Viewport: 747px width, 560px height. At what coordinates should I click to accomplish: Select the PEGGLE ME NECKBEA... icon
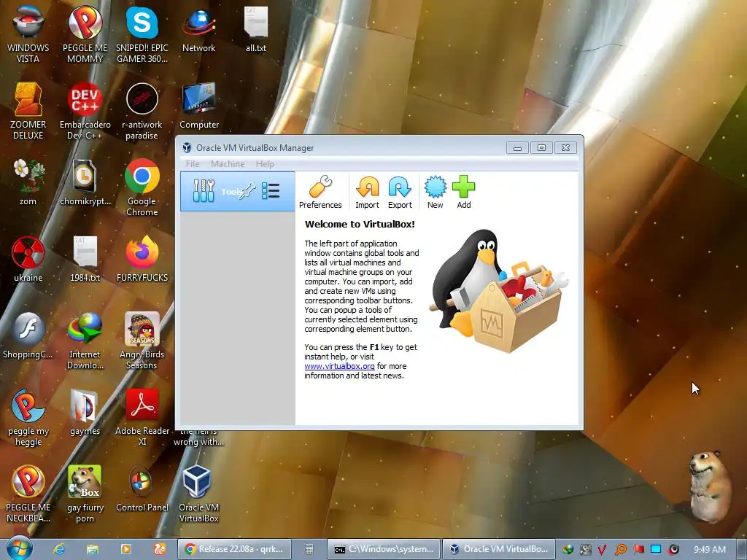28,494
